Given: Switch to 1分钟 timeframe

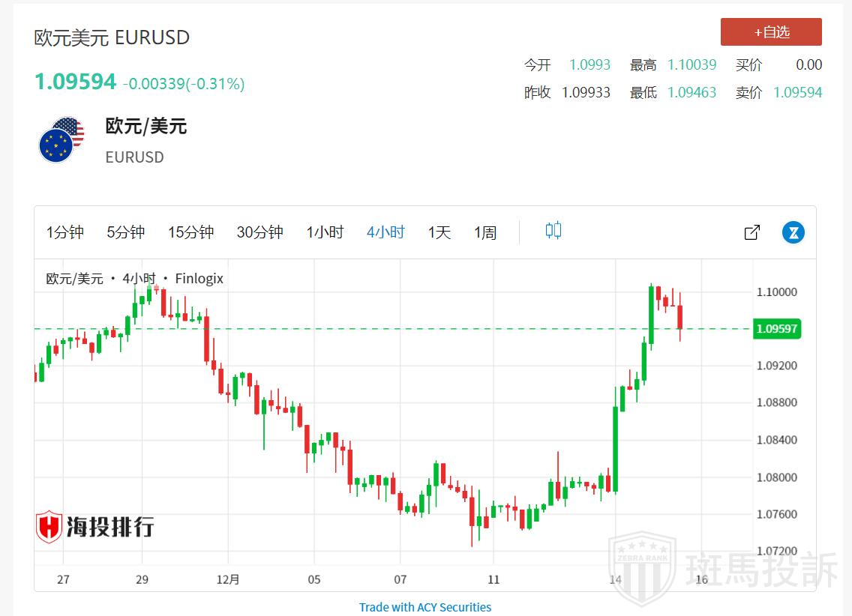Looking at the screenshot, I should [x=65, y=232].
